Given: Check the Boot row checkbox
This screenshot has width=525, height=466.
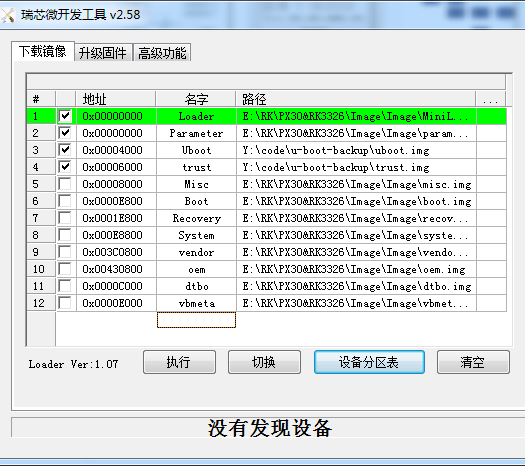Looking at the screenshot, I should click(x=65, y=201).
